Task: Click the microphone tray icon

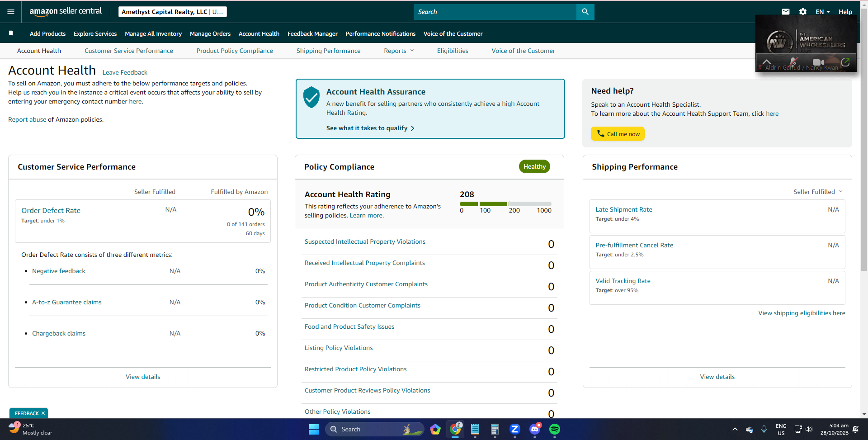Action: coord(764,429)
